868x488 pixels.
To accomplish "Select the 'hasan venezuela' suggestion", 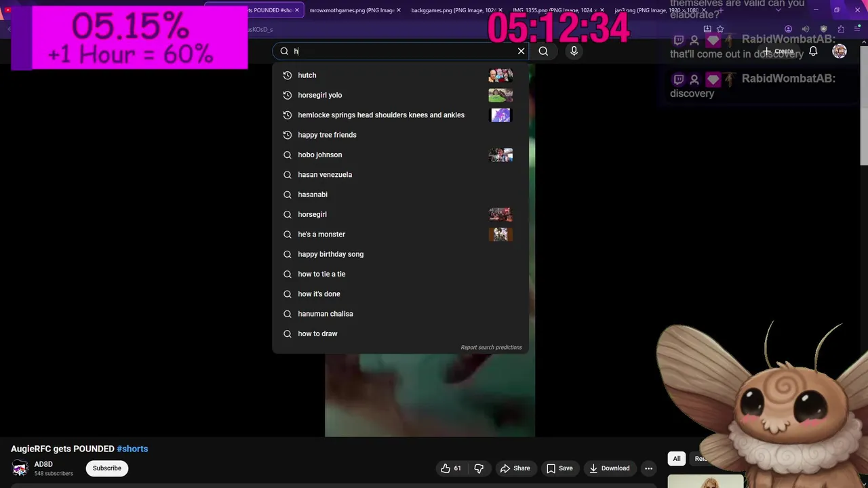I will [400, 175].
